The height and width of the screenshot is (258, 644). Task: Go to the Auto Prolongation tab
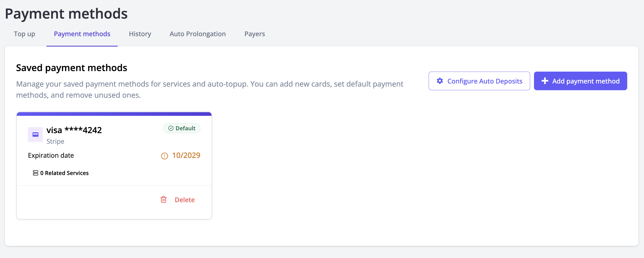pyautogui.click(x=198, y=34)
